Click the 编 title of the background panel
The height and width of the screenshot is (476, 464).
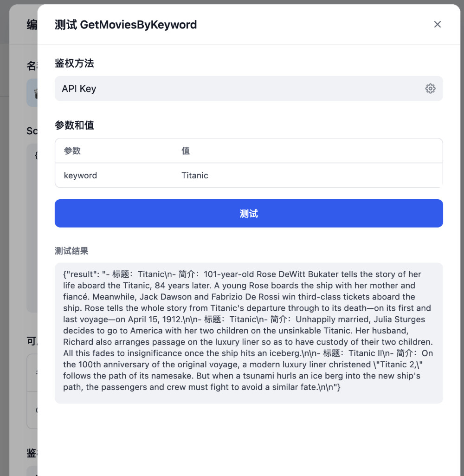32,25
